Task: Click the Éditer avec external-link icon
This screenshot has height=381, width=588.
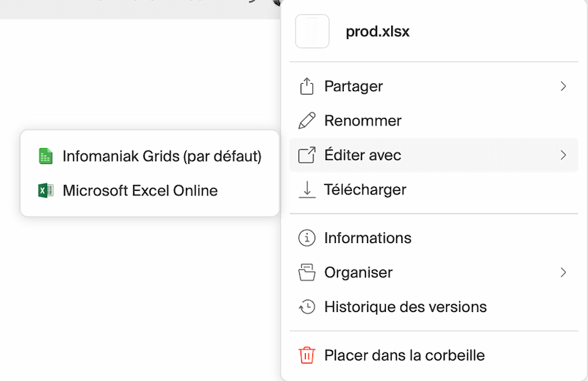Action: [306, 155]
